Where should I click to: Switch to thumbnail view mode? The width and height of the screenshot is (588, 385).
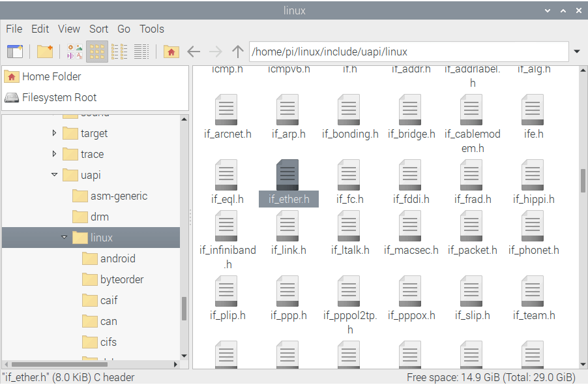75,52
